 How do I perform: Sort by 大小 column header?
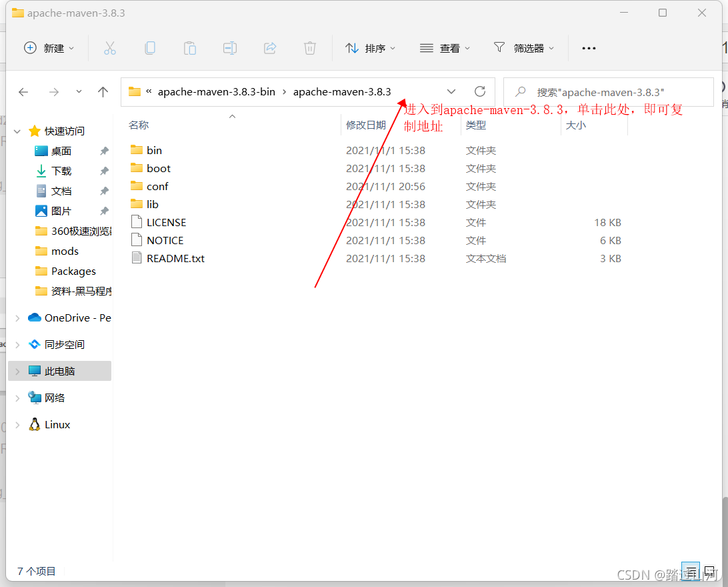pyautogui.click(x=576, y=125)
